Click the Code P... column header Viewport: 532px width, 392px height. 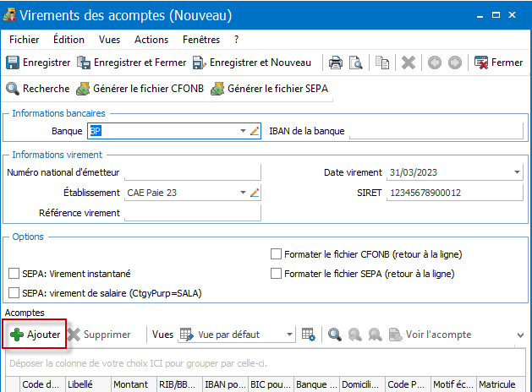click(x=409, y=384)
